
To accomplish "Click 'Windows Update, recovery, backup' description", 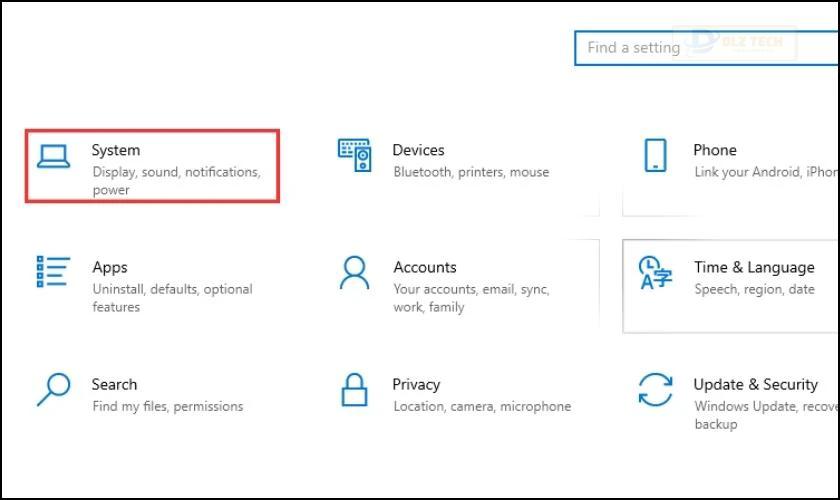I will [x=766, y=415].
